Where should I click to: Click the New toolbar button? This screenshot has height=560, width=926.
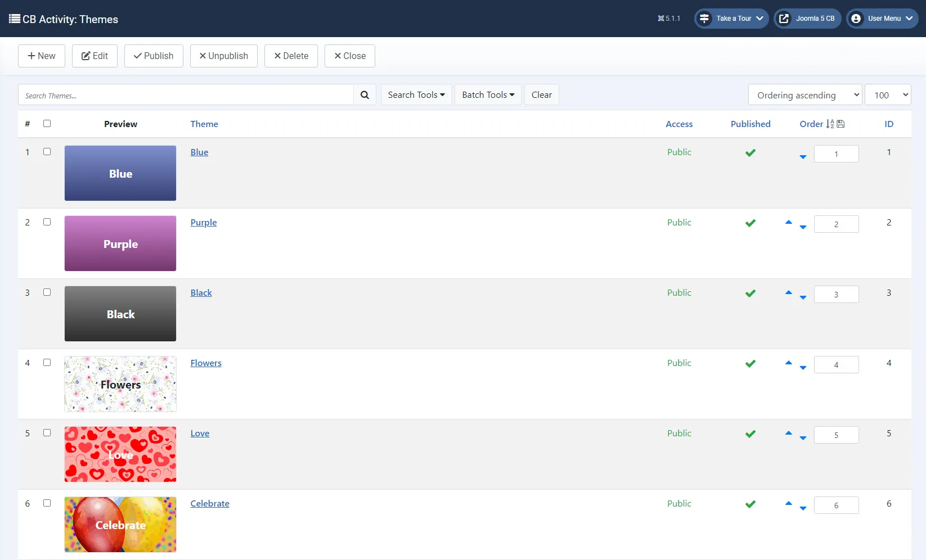[42, 56]
